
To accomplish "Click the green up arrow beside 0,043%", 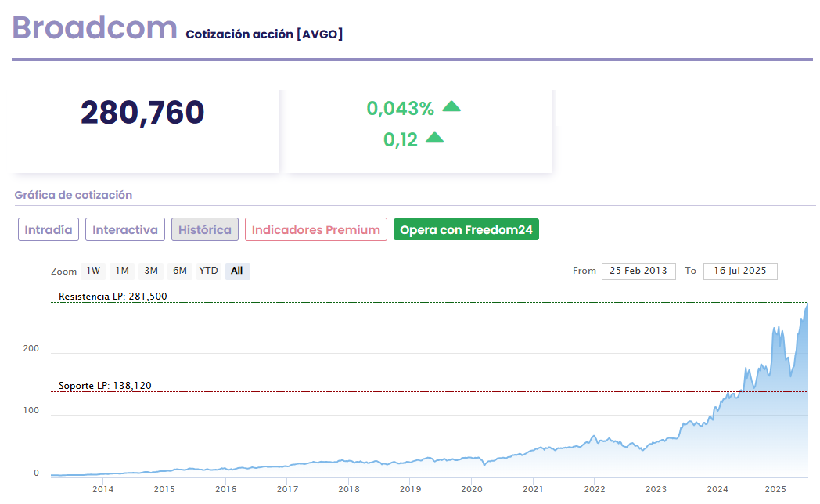I will (451, 107).
